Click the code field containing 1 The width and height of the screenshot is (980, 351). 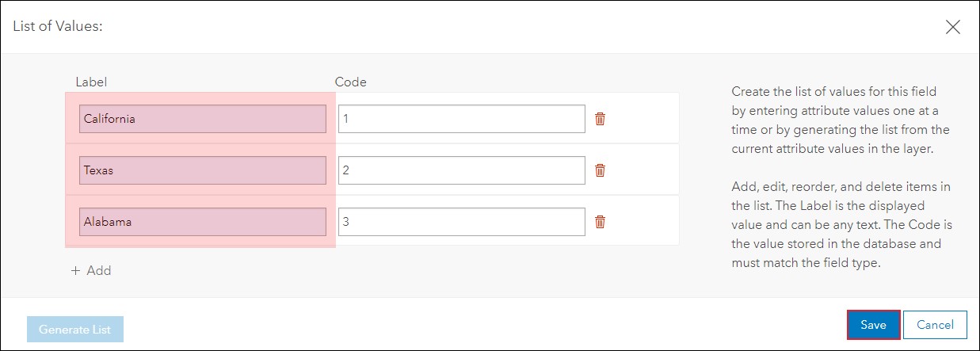click(462, 119)
